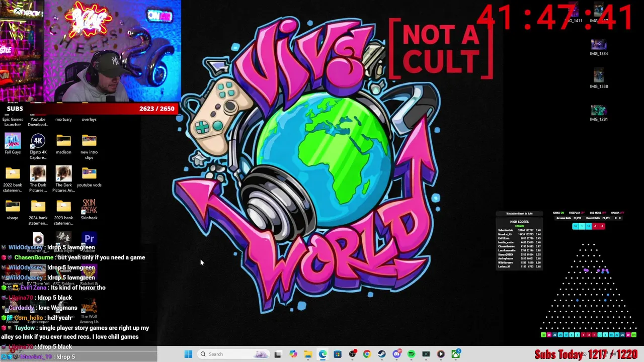Select the 2023 bank statements folder
The width and height of the screenshot is (644, 362).
(63, 212)
